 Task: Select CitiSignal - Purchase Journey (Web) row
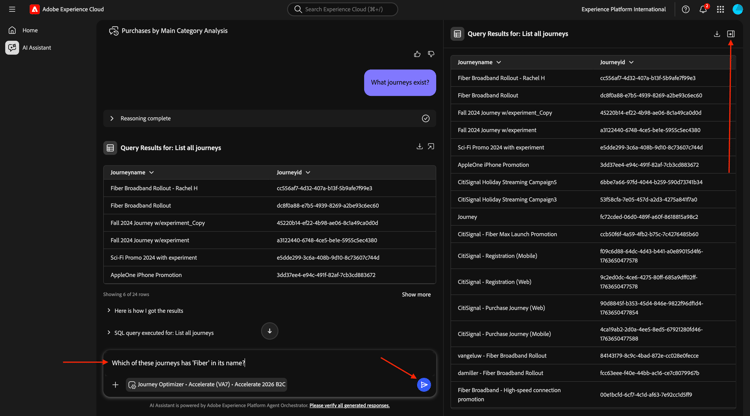(x=593, y=308)
